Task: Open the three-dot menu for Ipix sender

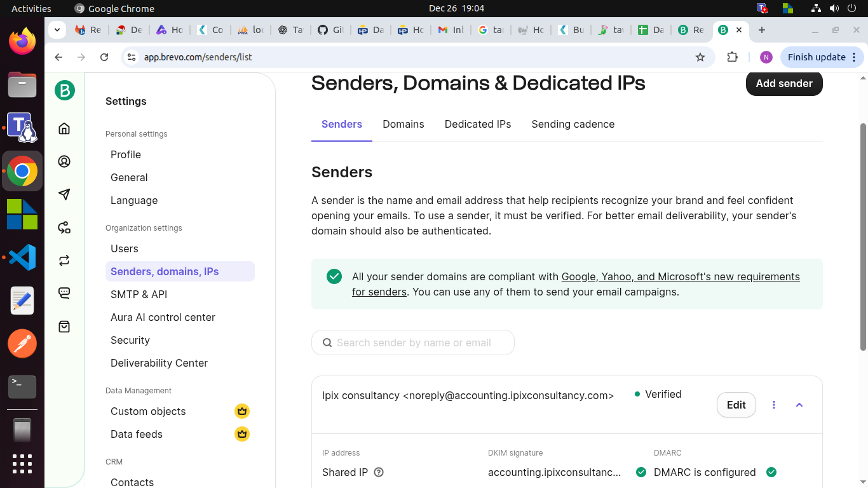Action: pyautogui.click(x=773, y=405)
